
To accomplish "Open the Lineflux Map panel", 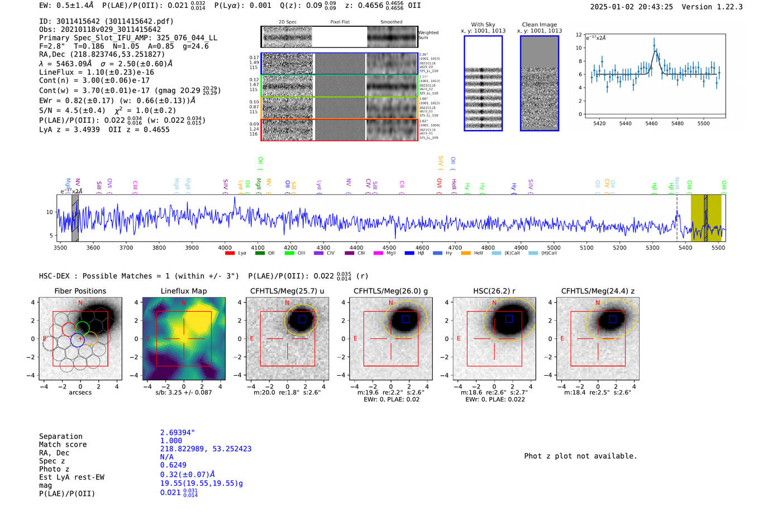I will pyautogui.click(x=184, y=338).
